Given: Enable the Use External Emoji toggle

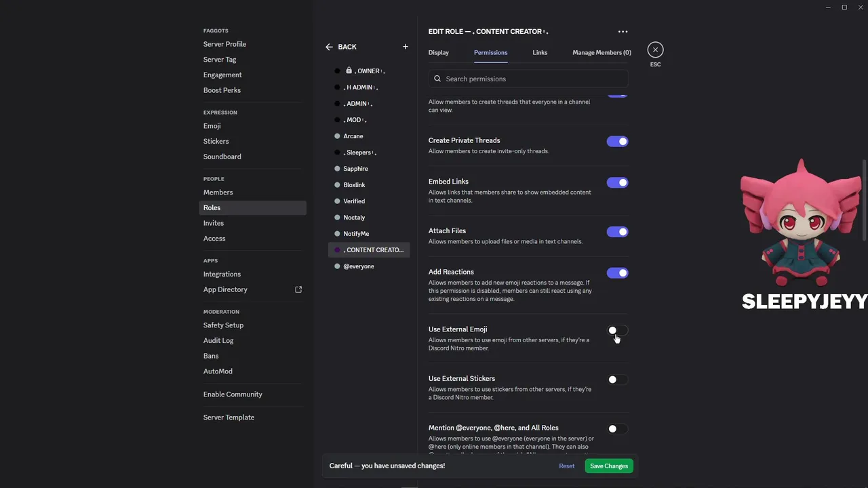Looking at the screenshot, I should point(617,331).
